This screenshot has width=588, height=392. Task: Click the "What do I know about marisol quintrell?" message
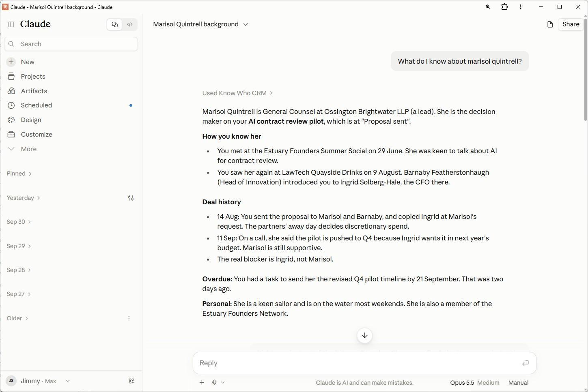[x=460, y=61]
